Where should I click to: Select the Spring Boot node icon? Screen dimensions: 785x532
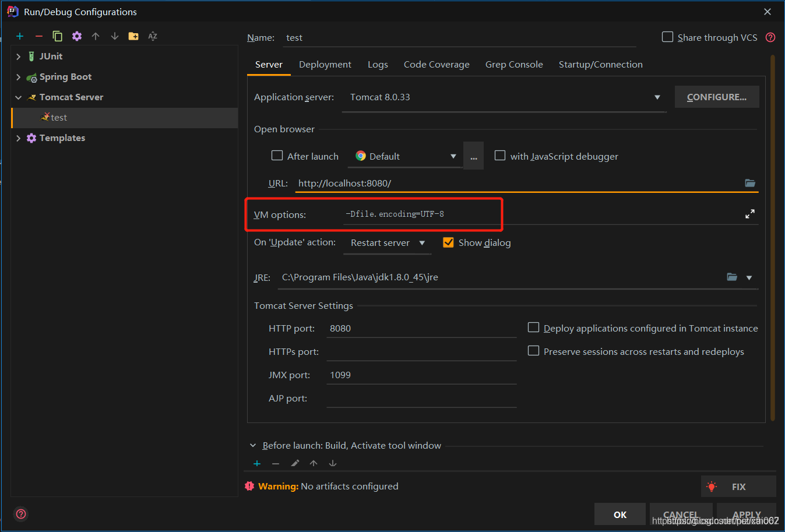coord(31,77)
